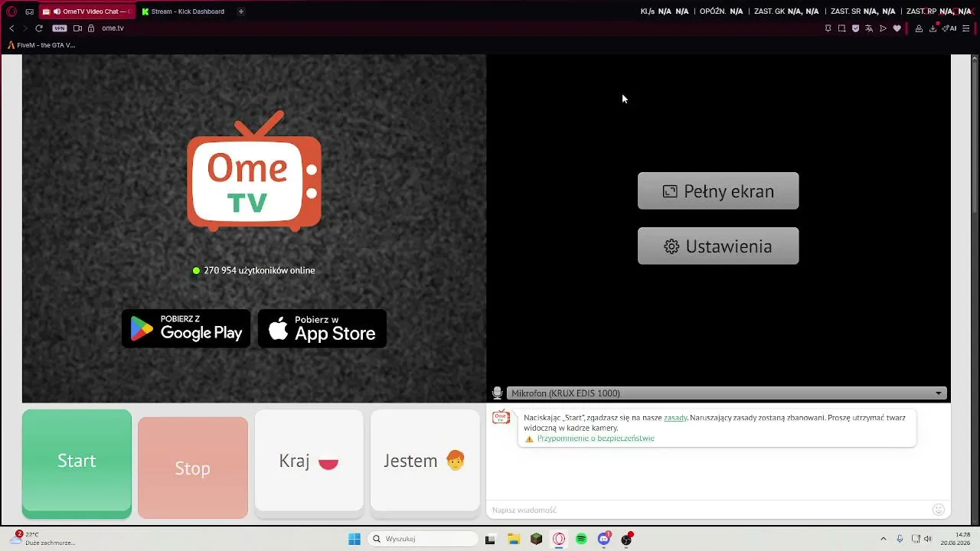Click the microphone icon beside the device list

pos(497,393)
